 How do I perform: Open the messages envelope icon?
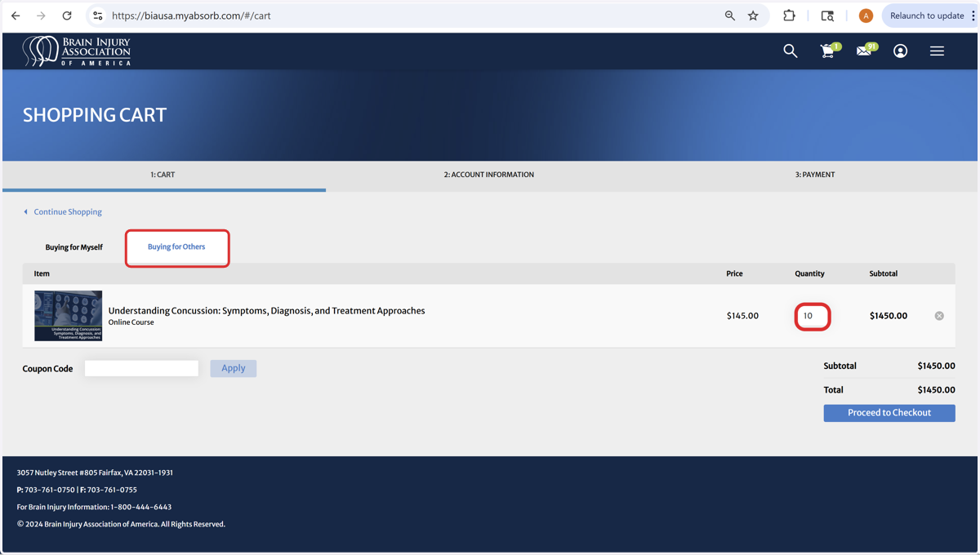coord(864,51)
